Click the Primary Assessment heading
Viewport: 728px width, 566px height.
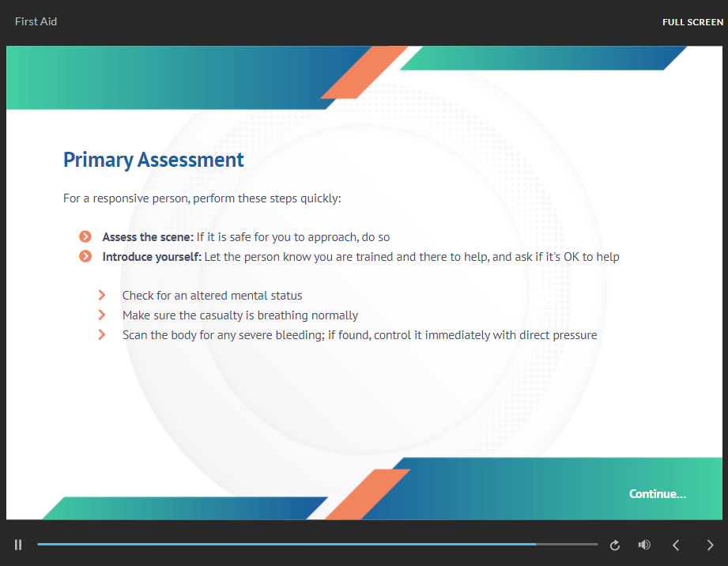153,160
